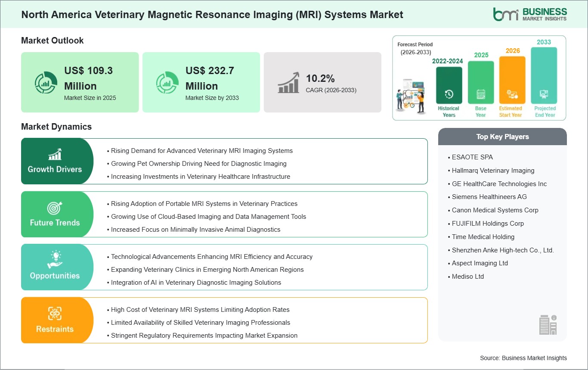Click the report title North America Veterinary MRI Systems Market
Screen dimensions: 588x370
pos(212,15)
